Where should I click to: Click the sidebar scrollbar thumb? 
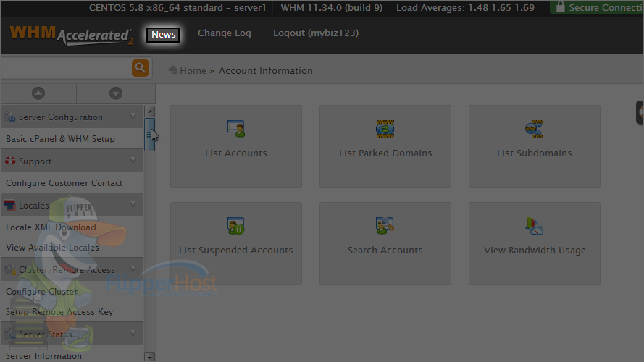click(x=149, y=135)
